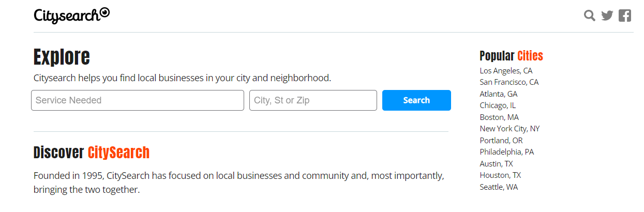Click the Service Needed input field
The width and height of the screenshot is (644, 212).
pos(138,100)
